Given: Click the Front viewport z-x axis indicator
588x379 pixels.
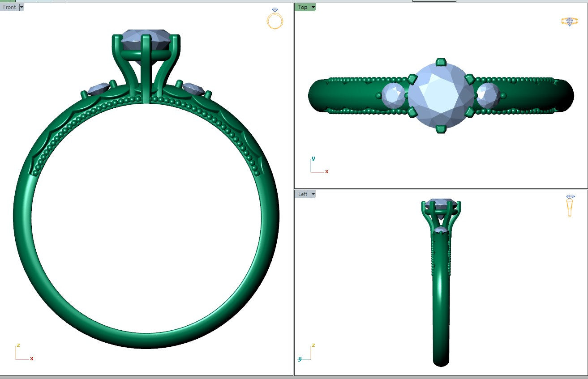Looking at the screenshot, I should pos(22,353).
